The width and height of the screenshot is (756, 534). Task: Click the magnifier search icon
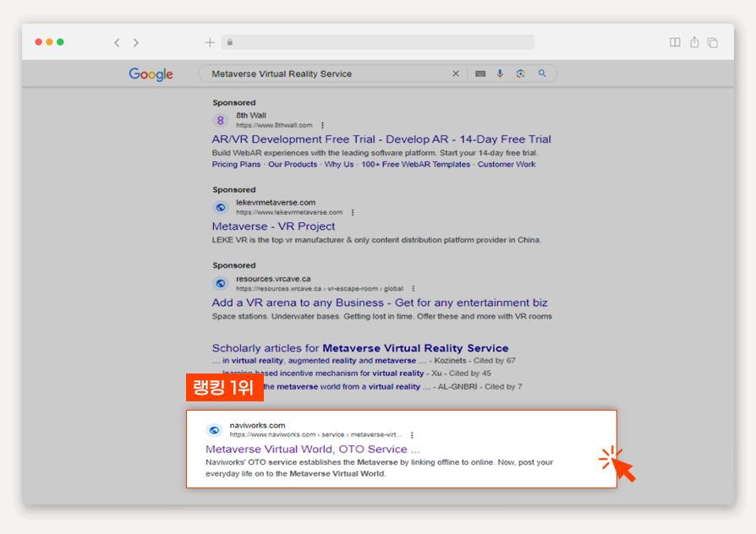(x=542, y=74)
